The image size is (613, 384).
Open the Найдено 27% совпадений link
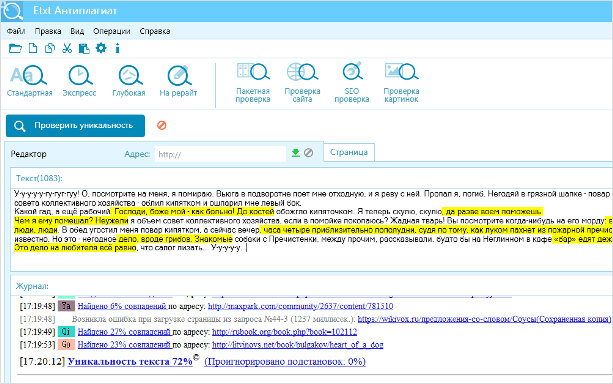point(125,332)
